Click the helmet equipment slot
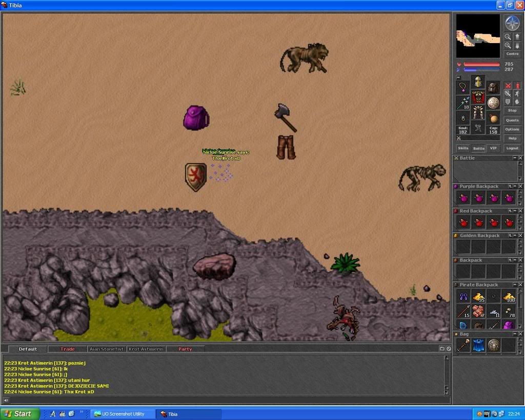 point(478,82)
